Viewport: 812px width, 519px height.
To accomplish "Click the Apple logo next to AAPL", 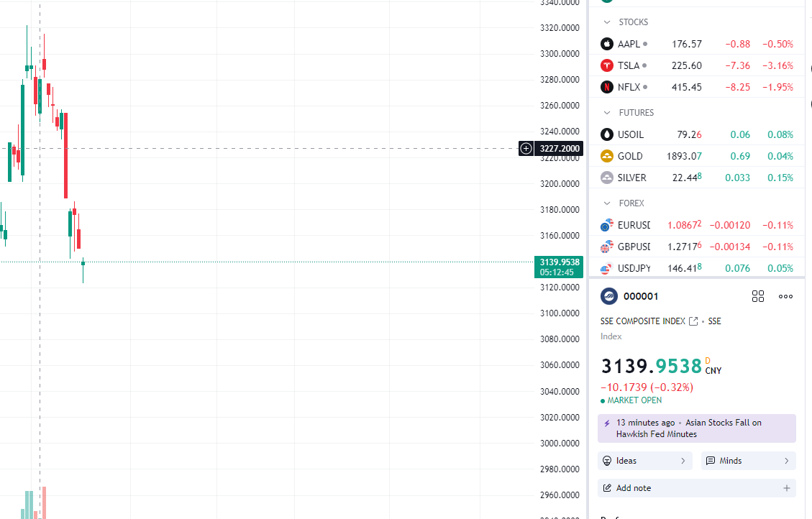I will click(x=607, y=44).
